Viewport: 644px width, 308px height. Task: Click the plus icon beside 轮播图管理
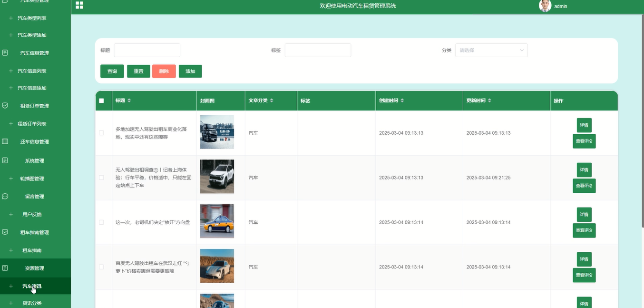click(11, 179)
